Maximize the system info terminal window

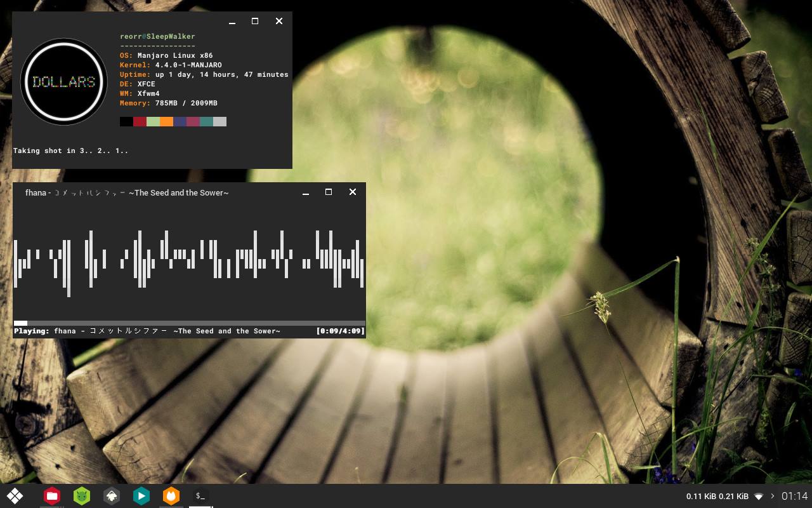tap(255, 21)
